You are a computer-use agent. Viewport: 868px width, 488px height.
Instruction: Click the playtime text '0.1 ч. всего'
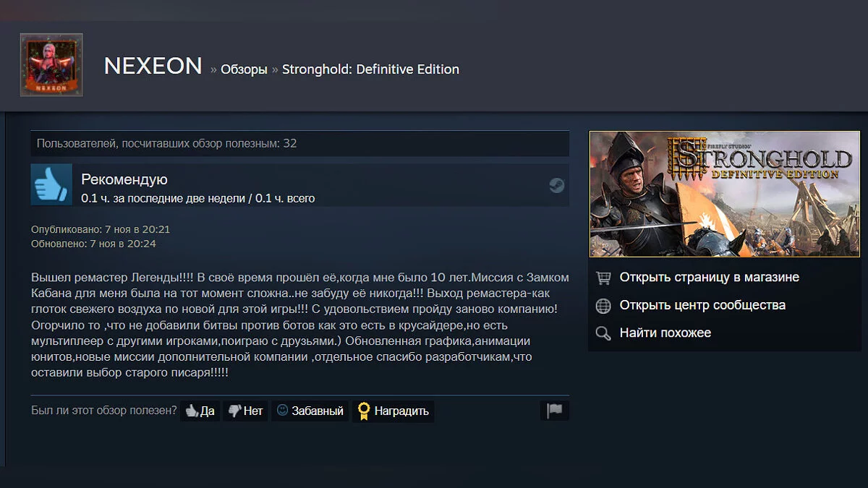click(x=285, y=198)
